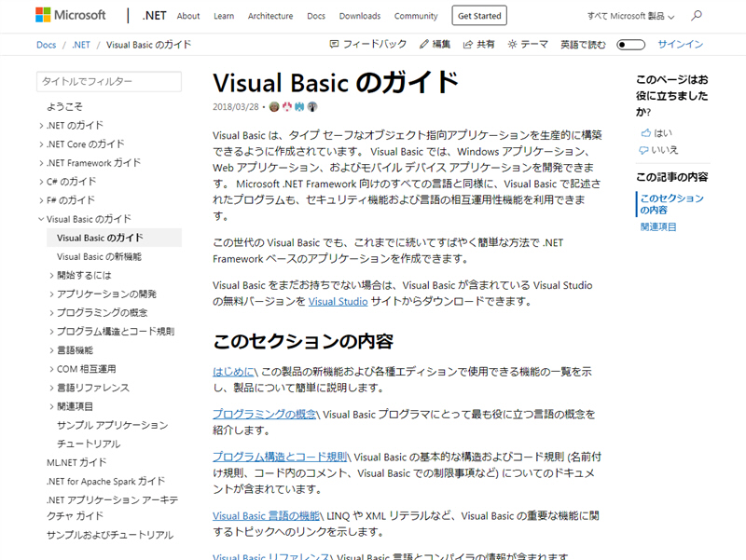Click the Get Started button
The width and height of the screenshot is (746, 560).
tap(478, 16)
